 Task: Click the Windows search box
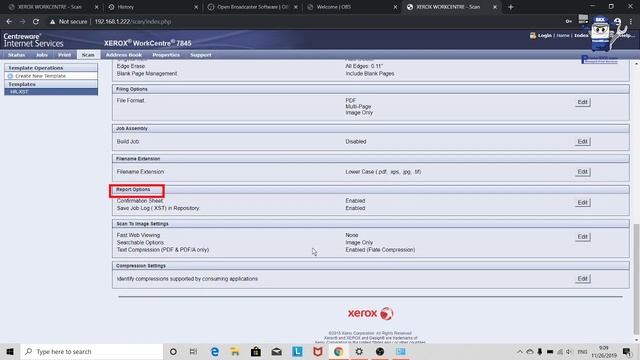tap(92, 351)
